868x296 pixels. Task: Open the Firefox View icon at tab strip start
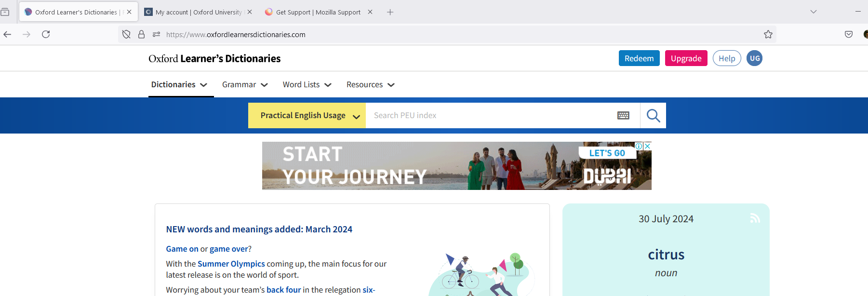click(5, 12)
